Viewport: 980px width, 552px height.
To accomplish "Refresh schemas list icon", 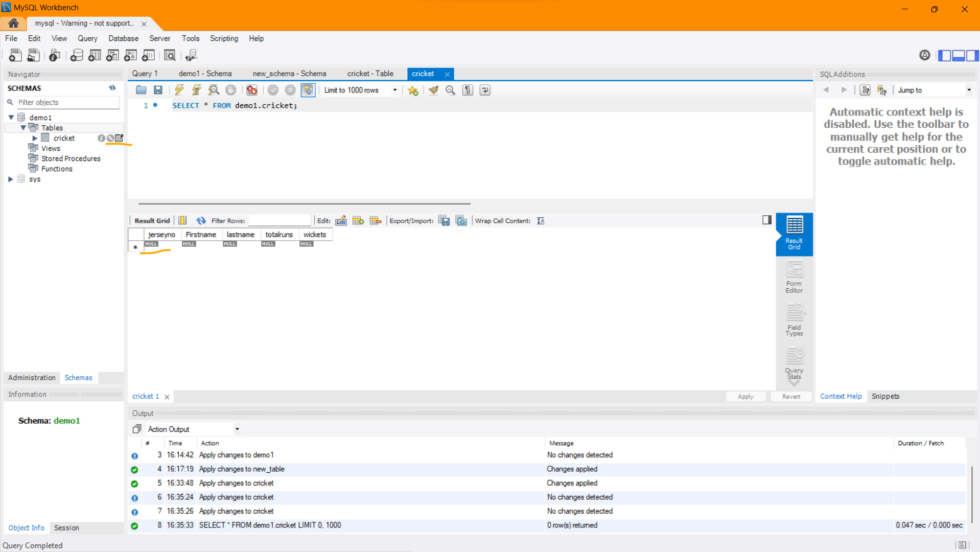I will click(112, 88).
